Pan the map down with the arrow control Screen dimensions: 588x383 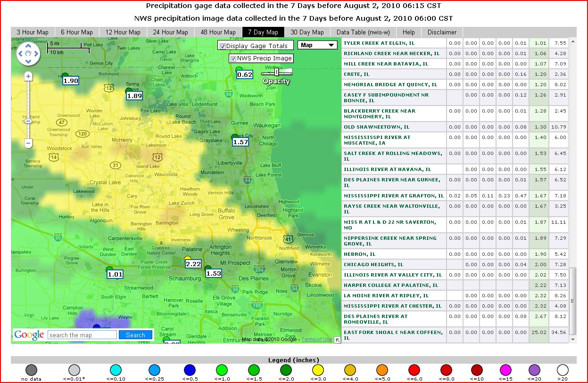tap(29, 63)
